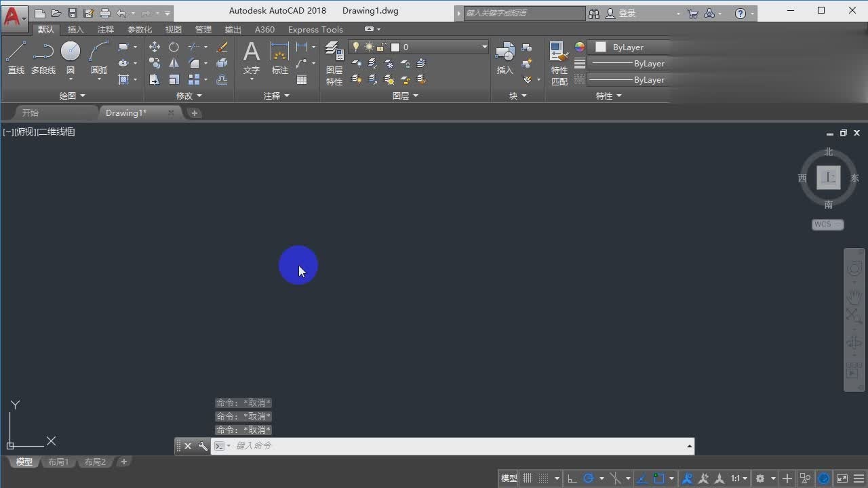Toggle ortho mode in status bar
868x488 pixels.
[572, 479]
